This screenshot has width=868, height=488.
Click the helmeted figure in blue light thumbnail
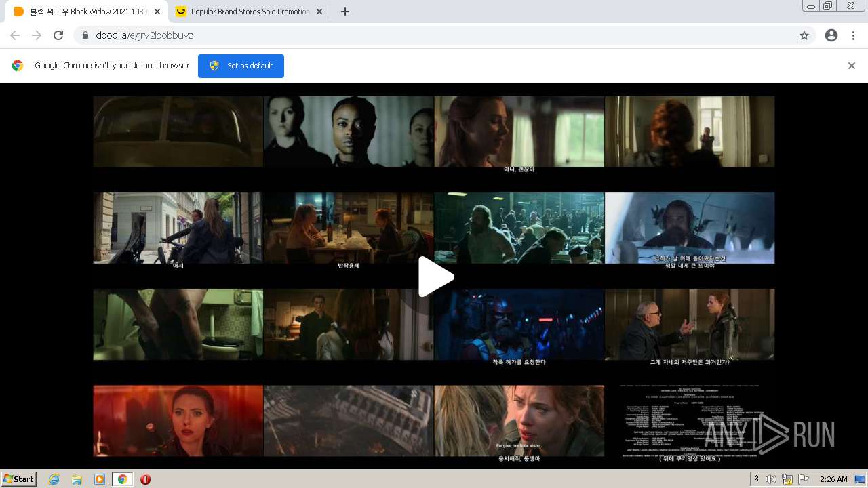click(519, 324)
